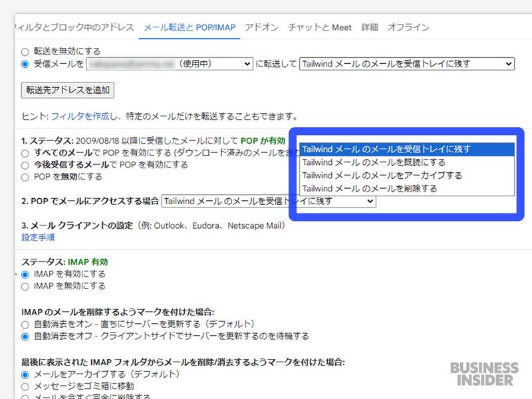Open forwarding address (使用中) dropdown
This screenshot has height=399, width=532.
pos(170,64)
